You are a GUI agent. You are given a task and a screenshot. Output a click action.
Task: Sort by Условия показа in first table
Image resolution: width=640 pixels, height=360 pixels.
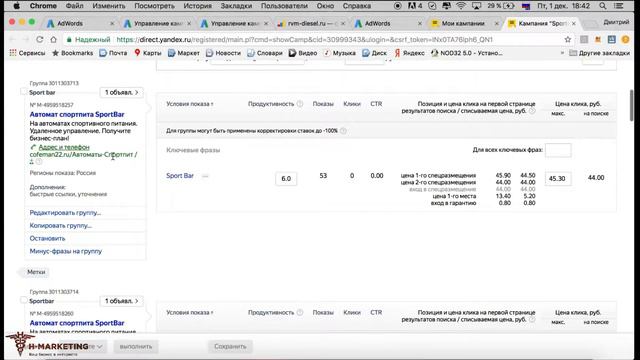point(189,104)
